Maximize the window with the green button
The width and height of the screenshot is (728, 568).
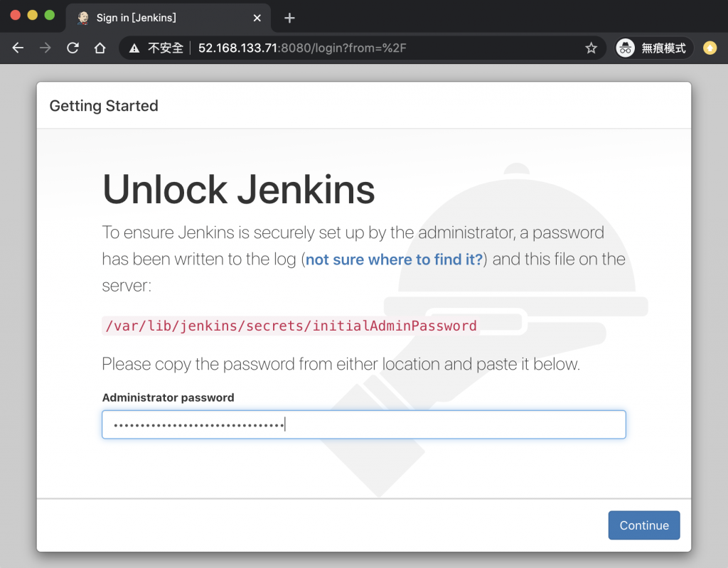pos(50,15)
